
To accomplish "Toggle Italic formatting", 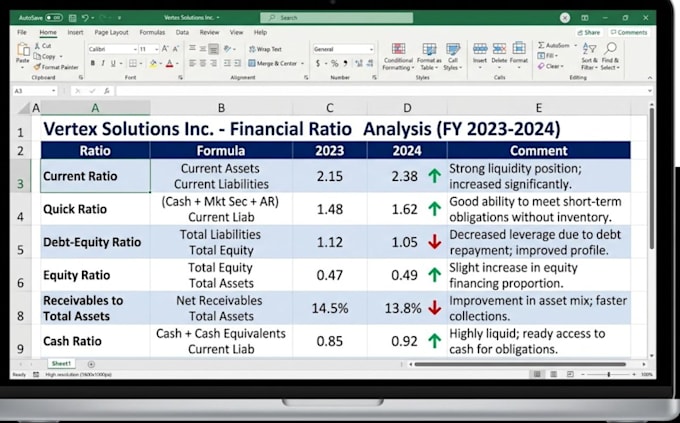I will tap(103, 63).
